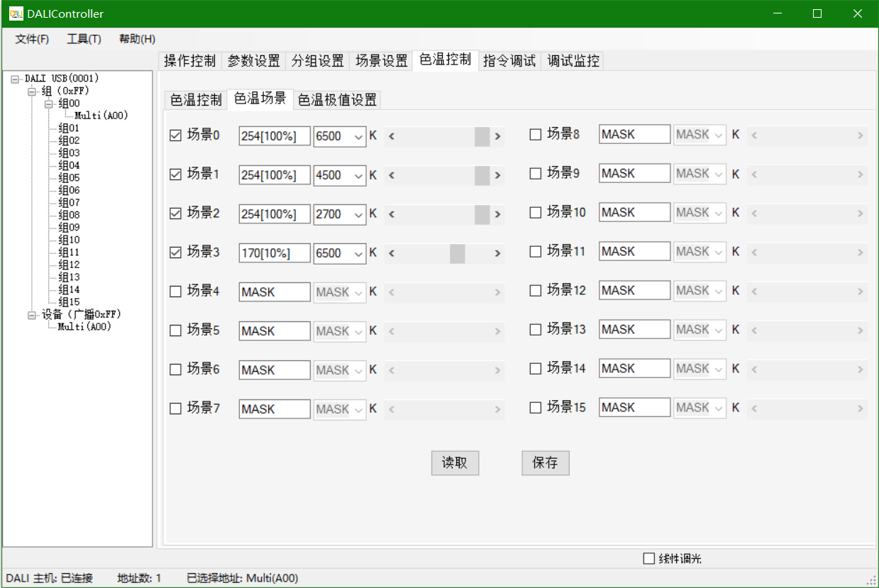Open the 指令调试 tab

[x=509, y=61]
